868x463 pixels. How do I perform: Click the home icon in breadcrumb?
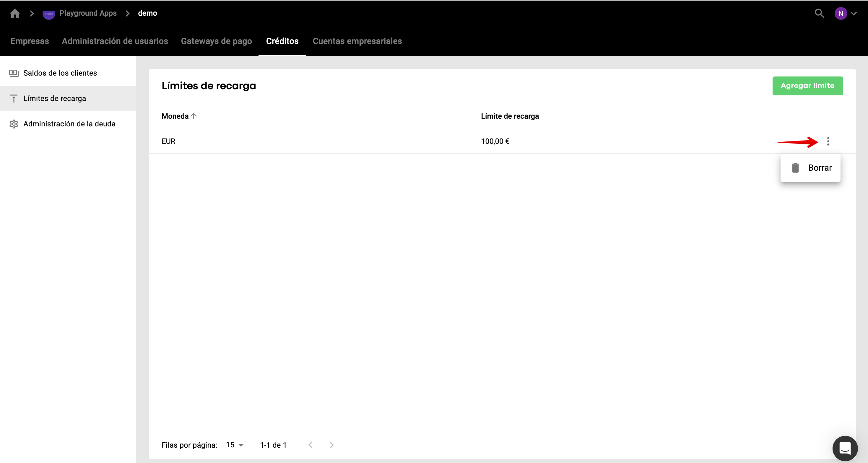click(15, 13)
